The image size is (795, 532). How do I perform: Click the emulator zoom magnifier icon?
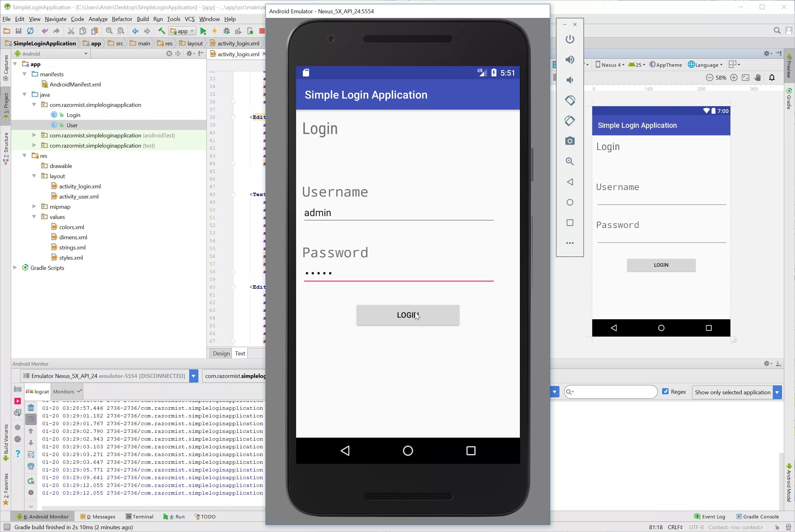point(570,161)
